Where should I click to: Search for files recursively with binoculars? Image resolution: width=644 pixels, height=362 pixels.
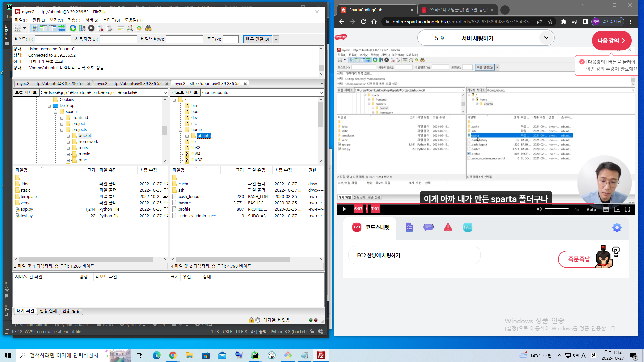click(x=148, y=28)
